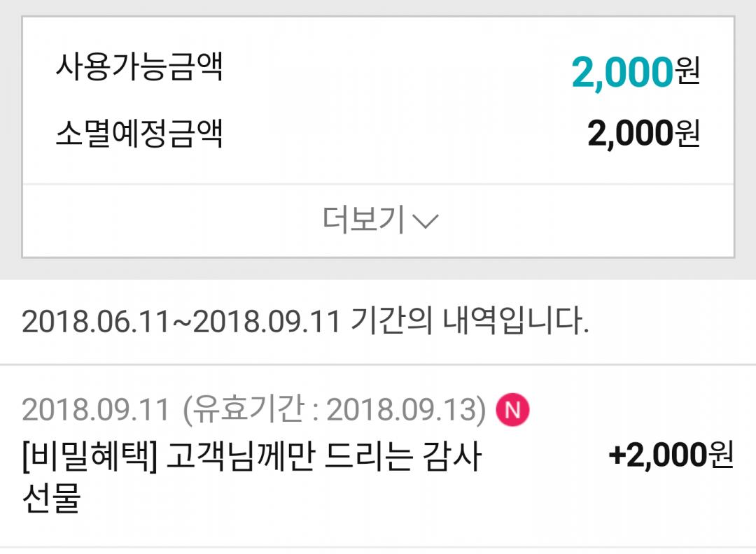756x554 pixels.
Task: Tap the gray 2018.09.11 transaction date
Action: tap(95, 410)
